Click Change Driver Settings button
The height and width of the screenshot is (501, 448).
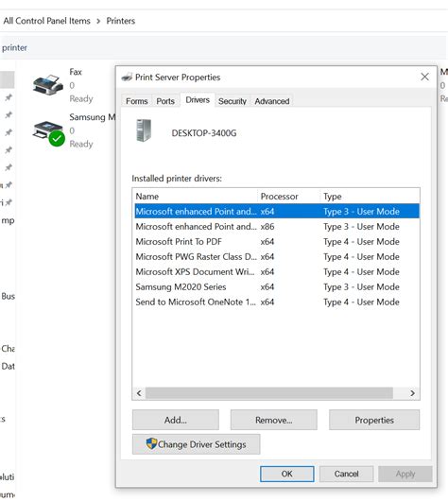pos(197,443)
